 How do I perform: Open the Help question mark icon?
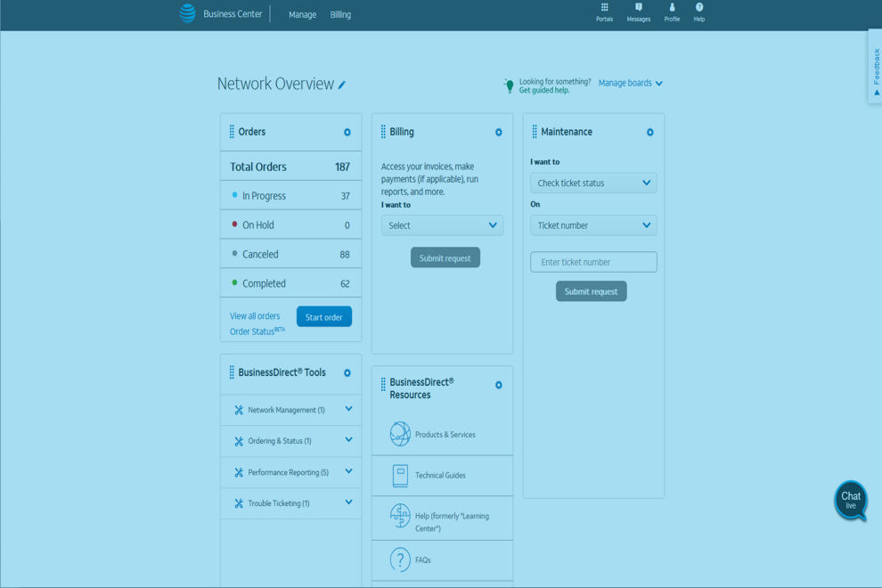pyautogui.click(x=699, y=7)
